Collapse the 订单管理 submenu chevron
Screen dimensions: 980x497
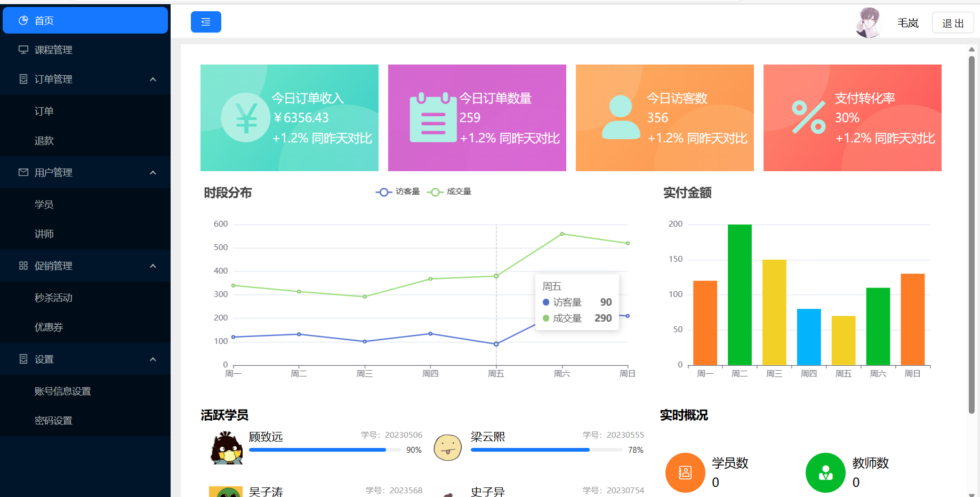153,79
